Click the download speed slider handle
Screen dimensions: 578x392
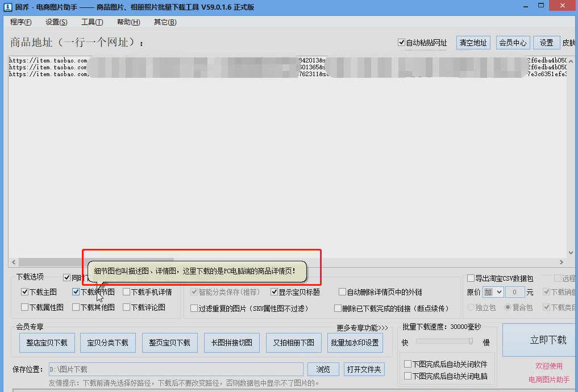471,341
